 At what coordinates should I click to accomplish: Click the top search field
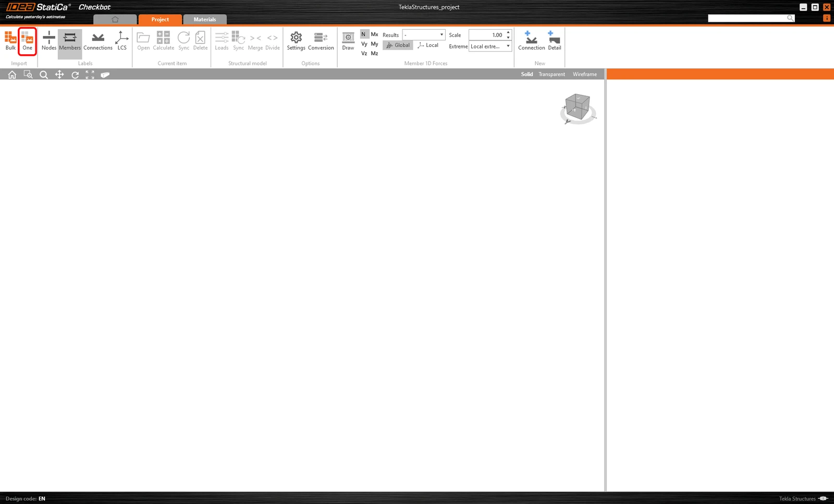click(x=747, y=18)
